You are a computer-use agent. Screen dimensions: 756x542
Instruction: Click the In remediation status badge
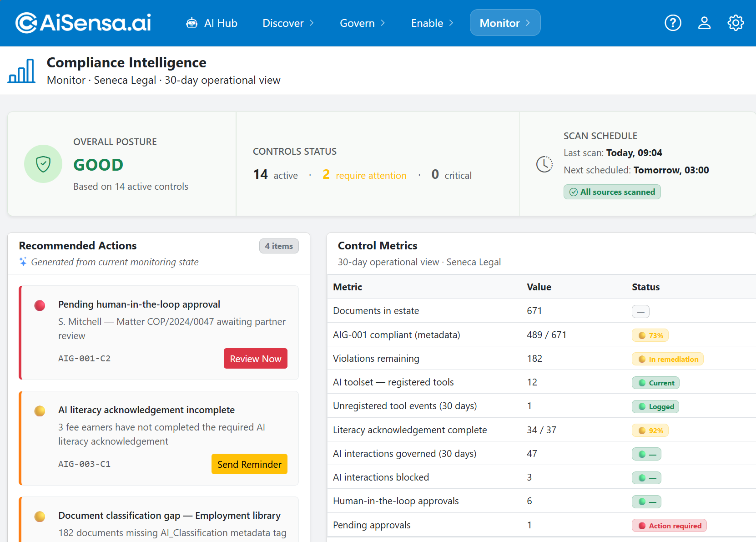click(x=668, y=359)
